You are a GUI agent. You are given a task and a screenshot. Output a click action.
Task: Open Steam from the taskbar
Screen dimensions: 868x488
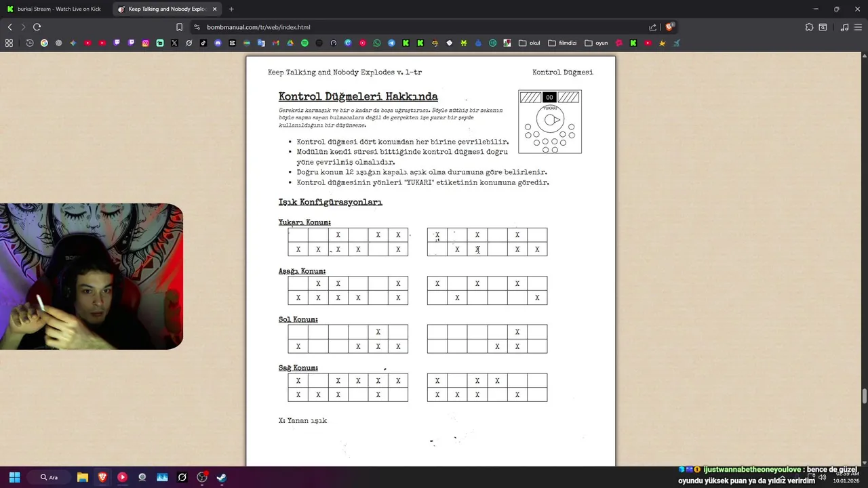pyautogui.click(x=222, y=477)
